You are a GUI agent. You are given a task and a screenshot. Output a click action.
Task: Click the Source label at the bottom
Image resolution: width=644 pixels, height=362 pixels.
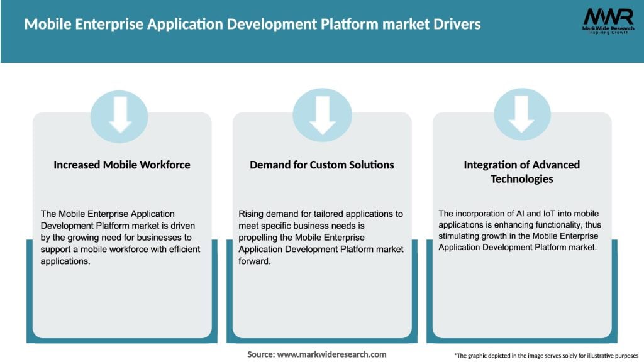[260, 354]
